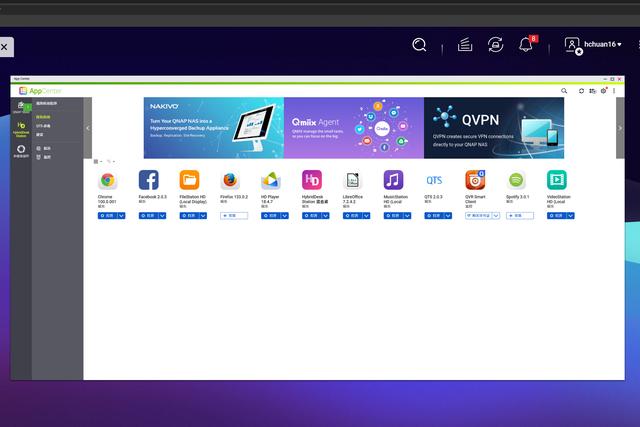
Task: Open the VideoStation HD app icon
Action: [557, 180]
